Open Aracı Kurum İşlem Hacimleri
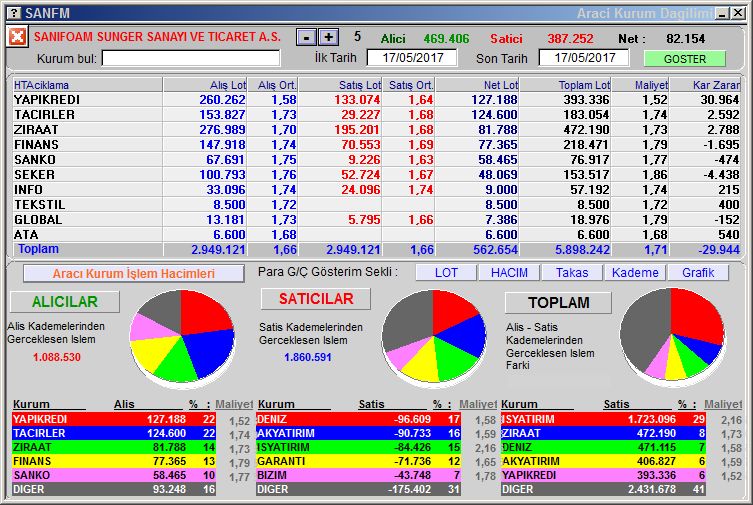The height and width of the screenshot is (505, 753). click(x=134, y=274)
